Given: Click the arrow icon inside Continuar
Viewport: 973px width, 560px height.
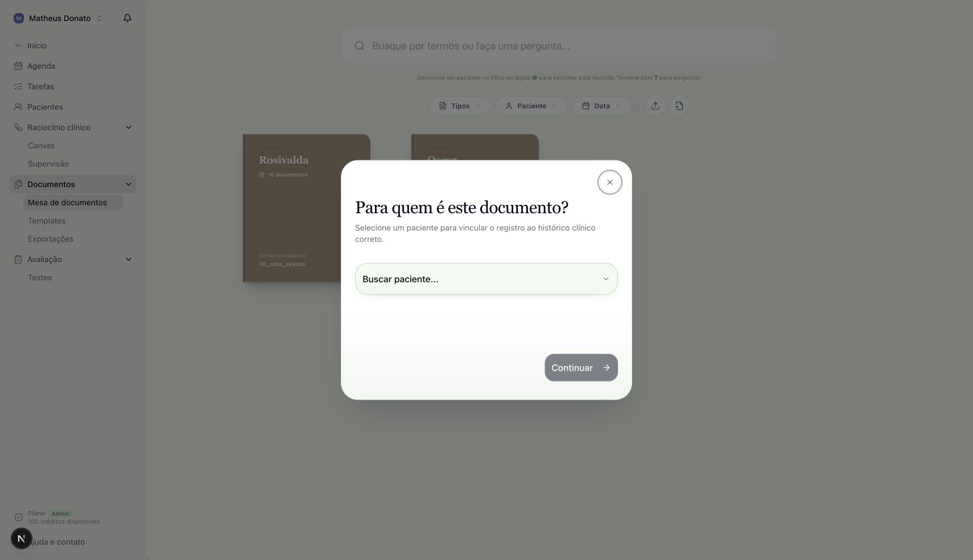Looking at the screenshot, I should tap(607, 368).
